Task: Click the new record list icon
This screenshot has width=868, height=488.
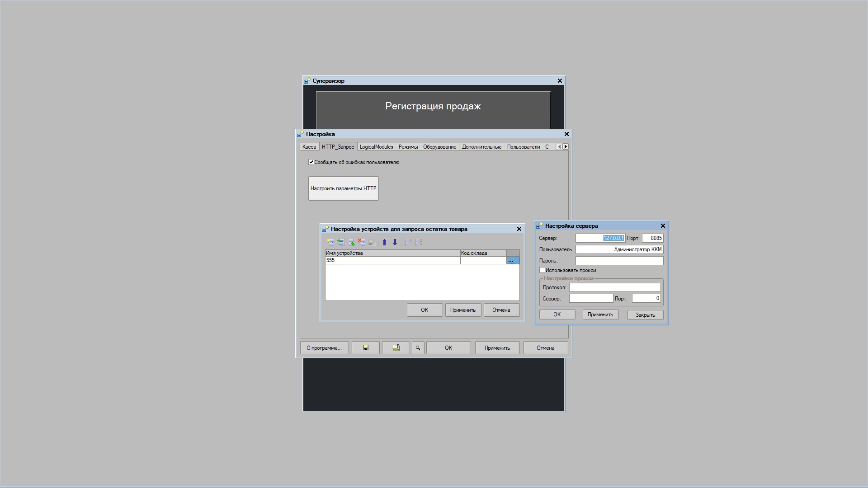Action: click(x=330, y=242)
